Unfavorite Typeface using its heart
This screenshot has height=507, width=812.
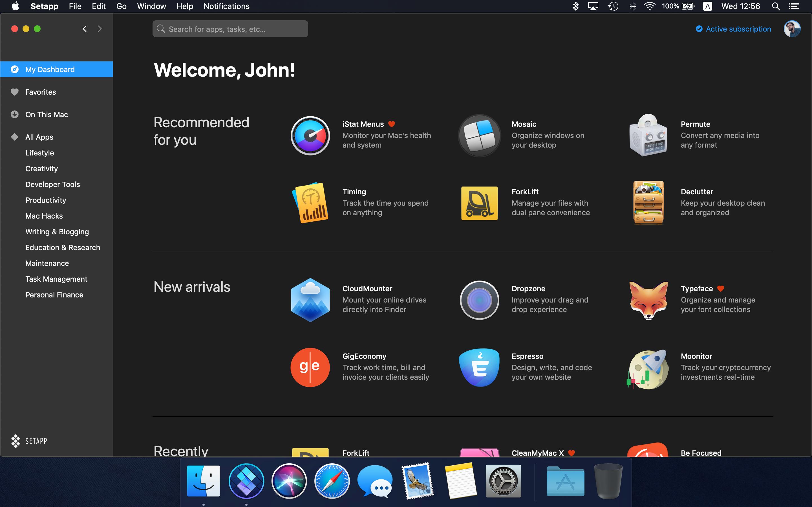point(720,288)
